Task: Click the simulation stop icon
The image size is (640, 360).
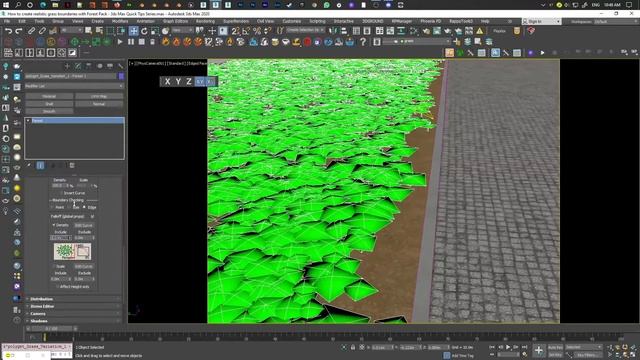Action: click(142, 42)
